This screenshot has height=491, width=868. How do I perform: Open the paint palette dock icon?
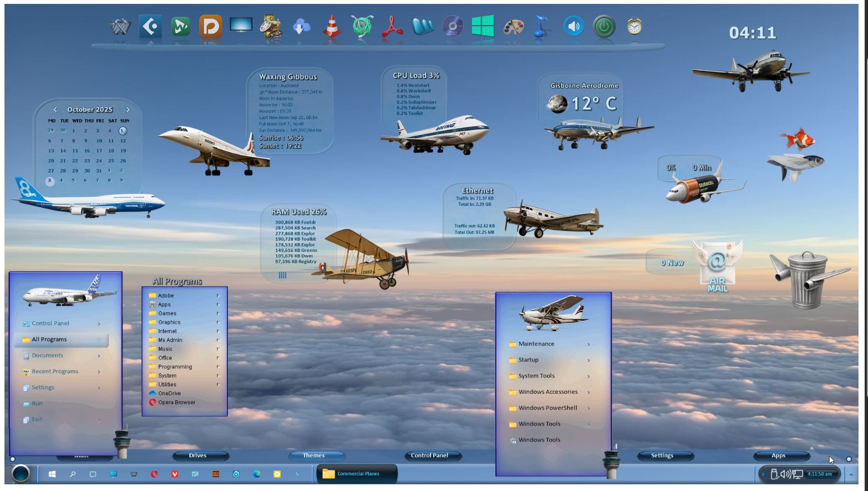pos(513,27)
